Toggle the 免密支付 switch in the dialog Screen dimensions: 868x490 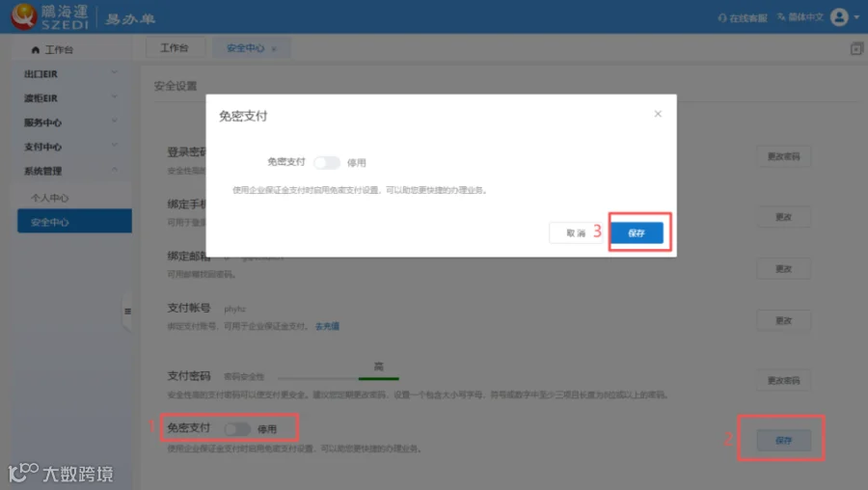(327, 162)
